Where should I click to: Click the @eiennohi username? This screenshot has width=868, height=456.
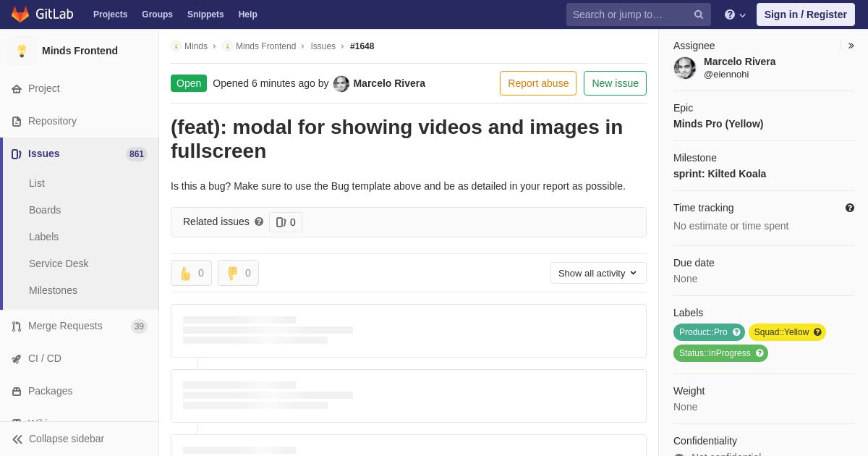(726, 75)
